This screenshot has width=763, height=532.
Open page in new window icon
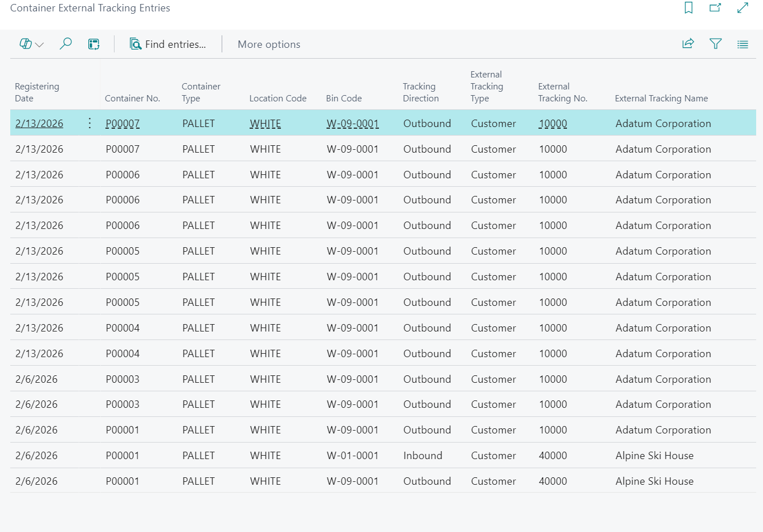click(x=715, y=8)
